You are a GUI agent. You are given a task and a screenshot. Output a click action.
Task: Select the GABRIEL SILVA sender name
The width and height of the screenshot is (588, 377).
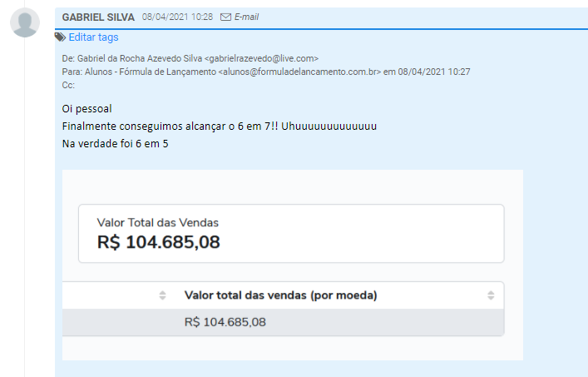click(98, 17)
